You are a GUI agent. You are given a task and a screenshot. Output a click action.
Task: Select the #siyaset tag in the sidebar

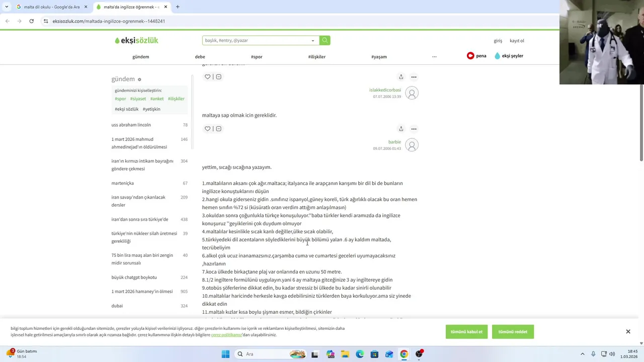pyautogui.click(x=138, y=99)
